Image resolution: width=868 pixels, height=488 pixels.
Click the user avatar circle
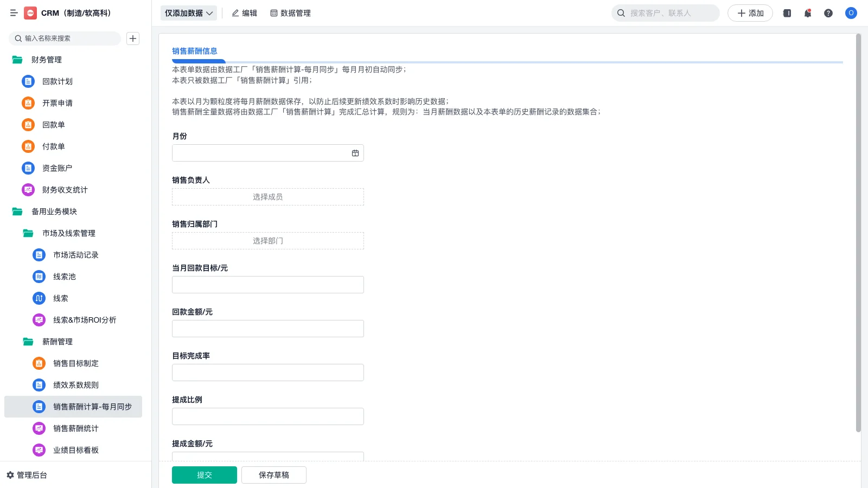[x=851, y=13]
